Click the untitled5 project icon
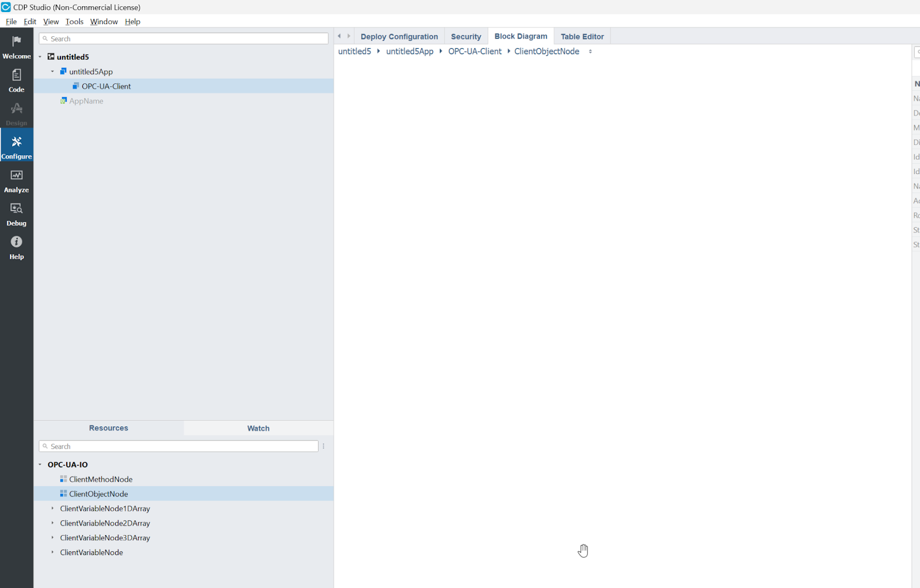The width and height of the screenshot is (920, 588). pos(51,56)
